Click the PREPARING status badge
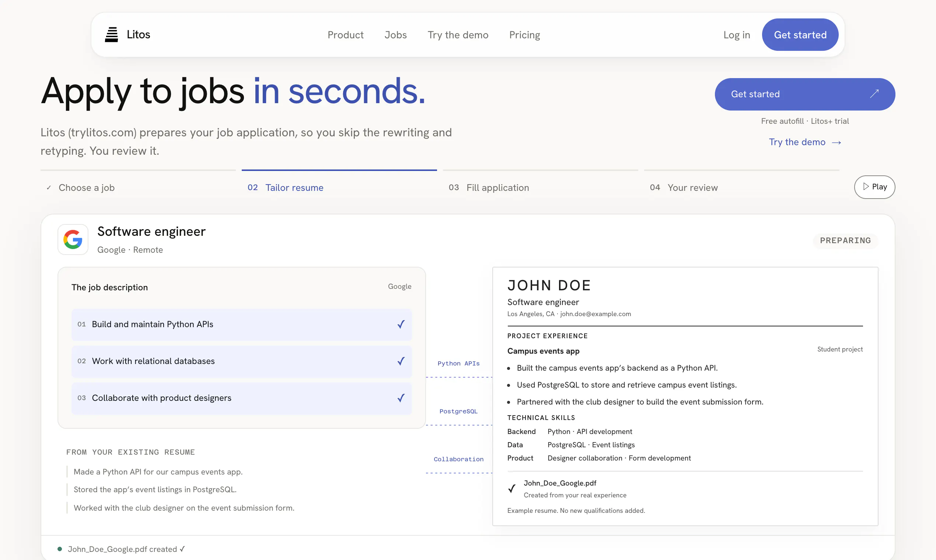936x560 pixels. pyautogui.click(x=845, y=241)
